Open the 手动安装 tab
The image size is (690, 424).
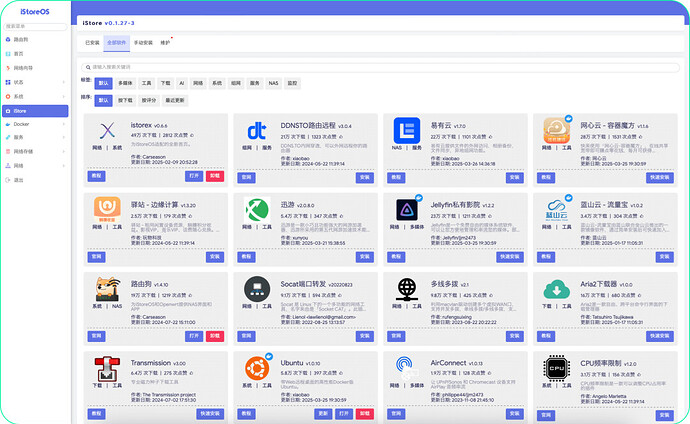[x=143, y=43]
